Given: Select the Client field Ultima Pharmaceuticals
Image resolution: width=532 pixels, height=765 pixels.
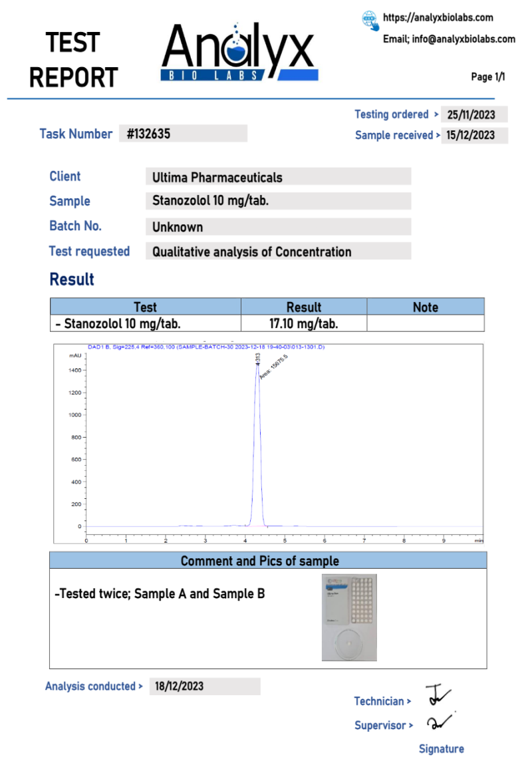Looking at the screenshot, I should pos(277,177).
